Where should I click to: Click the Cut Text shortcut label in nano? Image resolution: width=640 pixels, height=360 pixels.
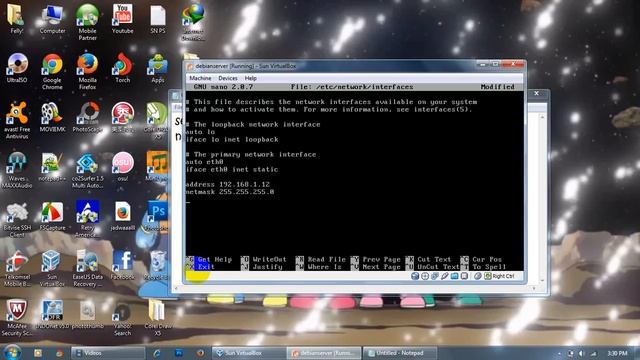pos(434,260)
